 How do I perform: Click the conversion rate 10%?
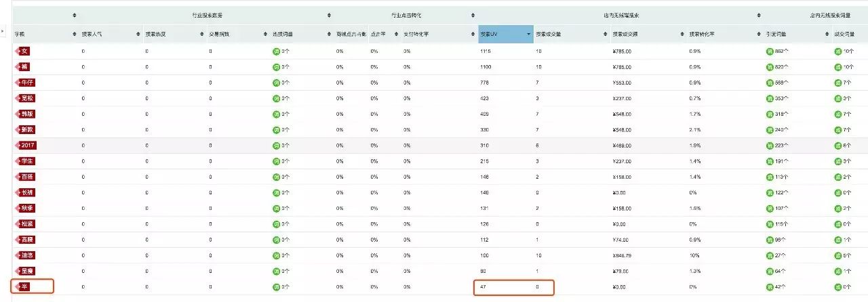(693, 256)
